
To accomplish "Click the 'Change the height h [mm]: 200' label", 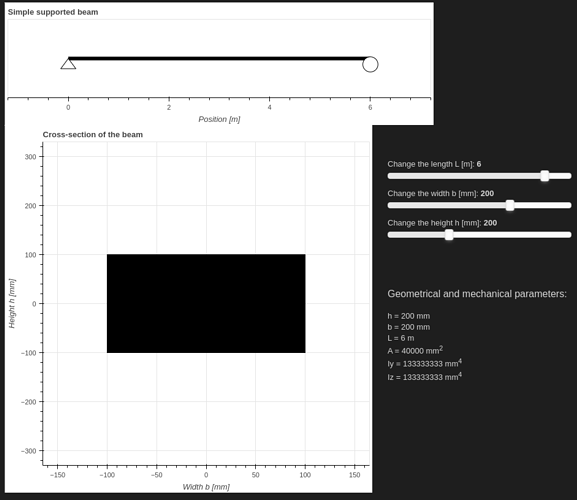I will pyautogui.click(x=442, y=223).
